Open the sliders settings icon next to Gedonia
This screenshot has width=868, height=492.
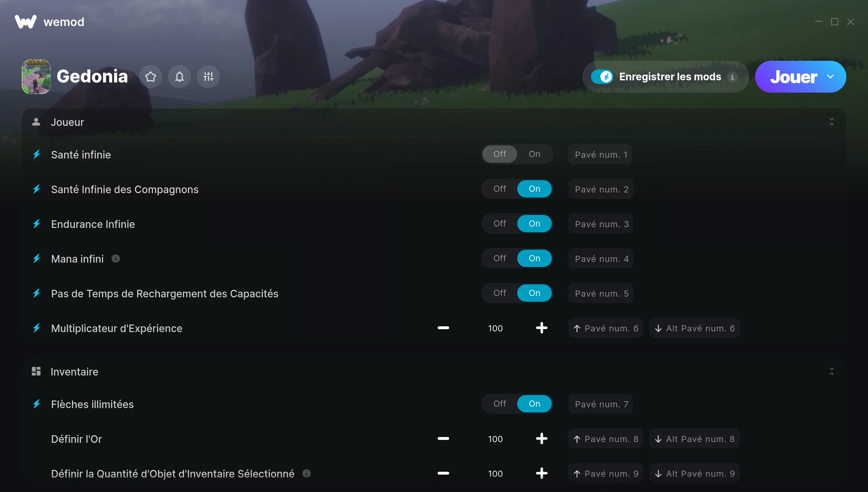pyautogui.click(x=208, y=77)
